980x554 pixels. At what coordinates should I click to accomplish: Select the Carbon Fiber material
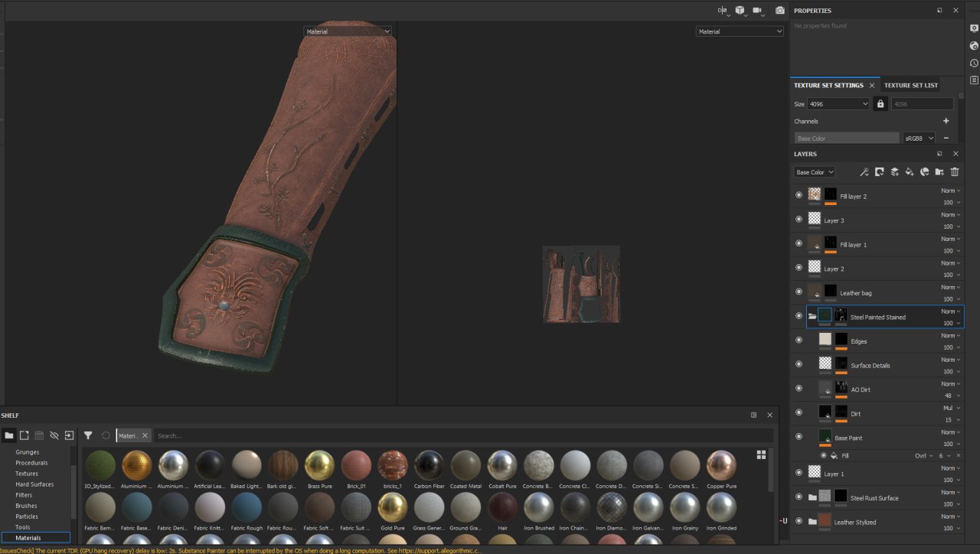(429, 468)
